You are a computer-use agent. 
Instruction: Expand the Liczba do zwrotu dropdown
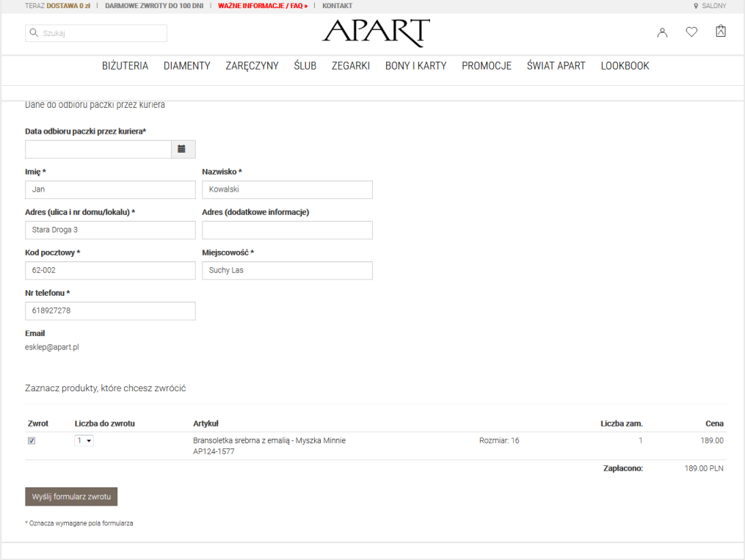[x=84, y=440]
